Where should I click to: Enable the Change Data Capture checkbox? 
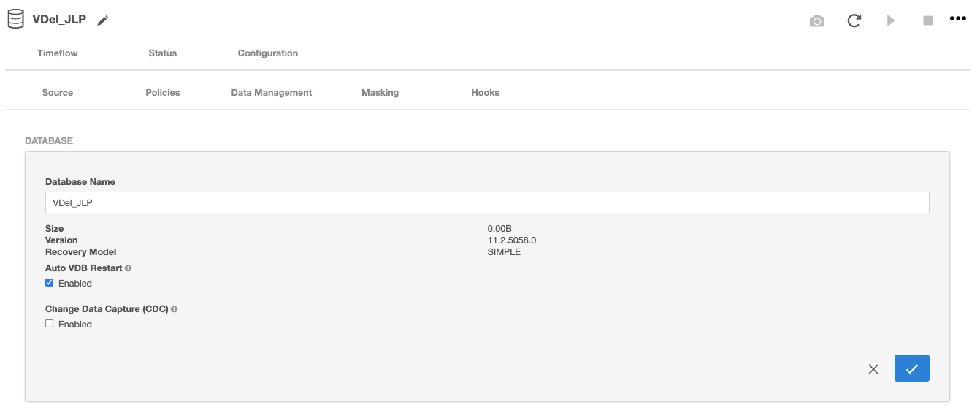(x=50, y=324)
